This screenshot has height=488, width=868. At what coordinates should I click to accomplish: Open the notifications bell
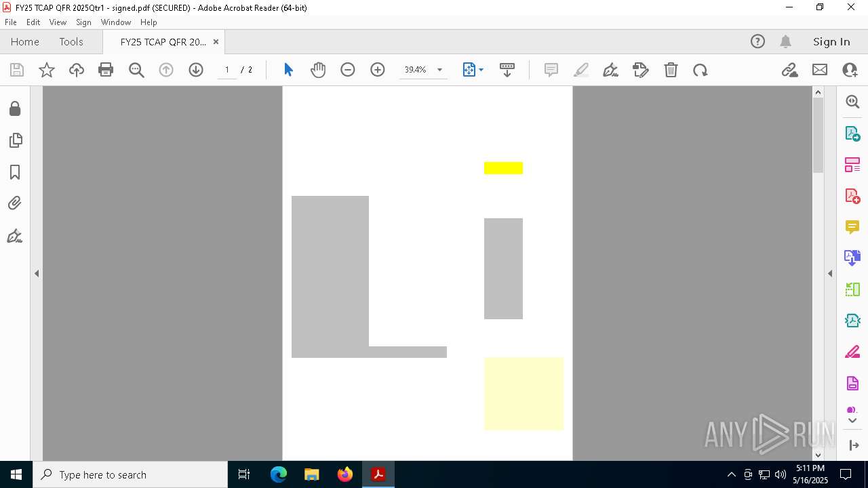pos(785,41)
